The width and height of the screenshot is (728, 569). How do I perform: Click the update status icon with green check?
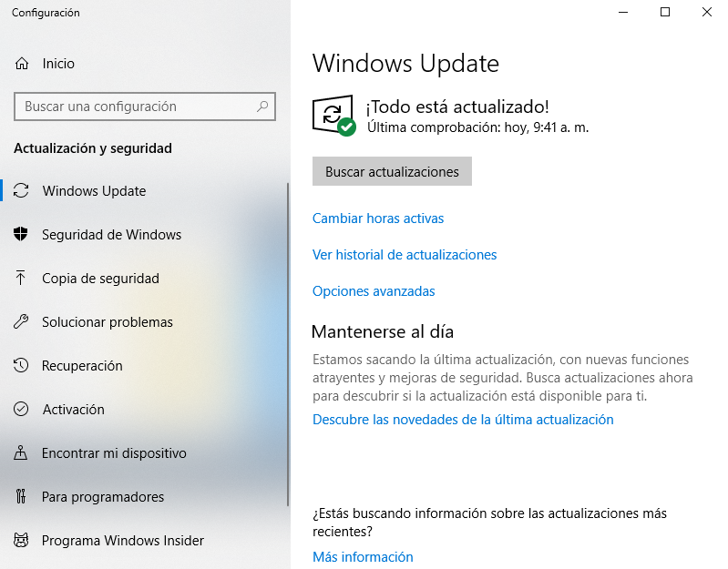[333, 116]
